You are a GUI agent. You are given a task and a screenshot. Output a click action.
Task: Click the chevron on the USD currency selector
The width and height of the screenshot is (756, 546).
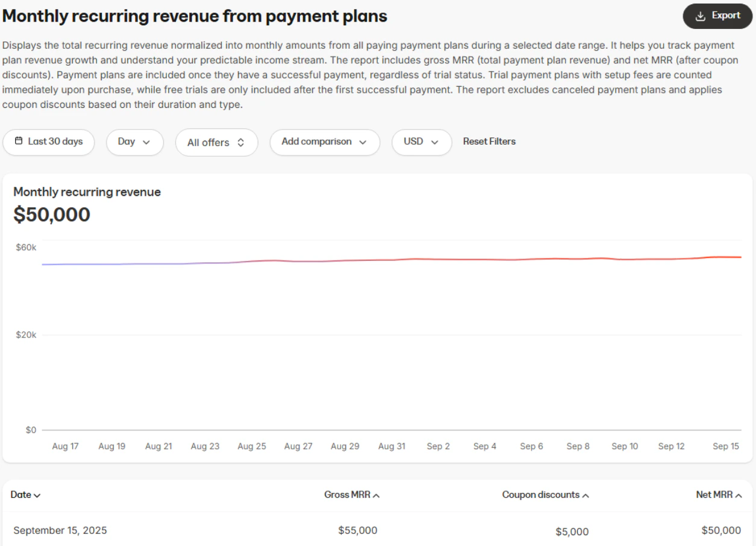click(433, 142)
